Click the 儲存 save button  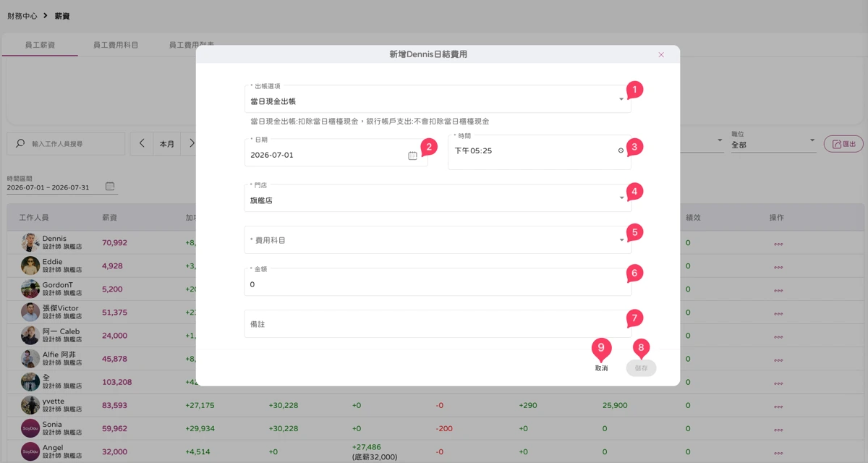(641, 368)
